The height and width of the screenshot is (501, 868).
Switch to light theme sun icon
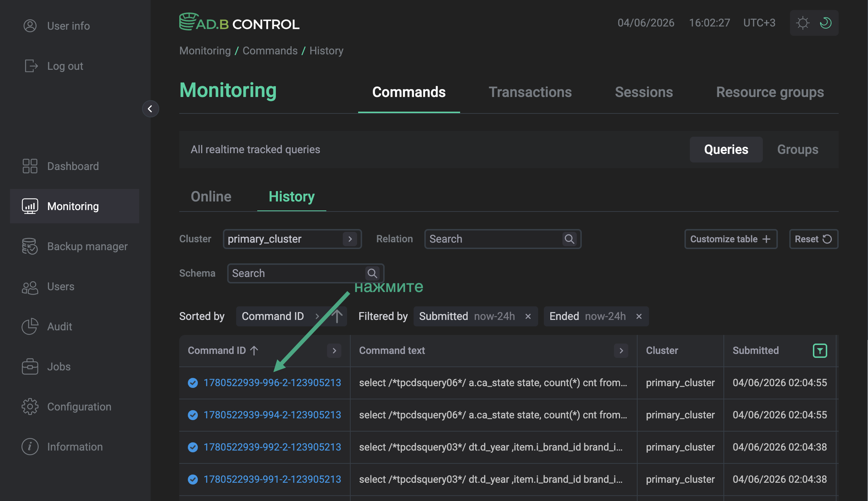[x=803, y=23]
